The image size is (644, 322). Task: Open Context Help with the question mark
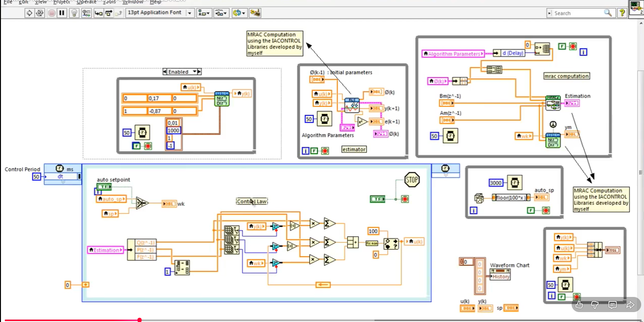(622, 13)
